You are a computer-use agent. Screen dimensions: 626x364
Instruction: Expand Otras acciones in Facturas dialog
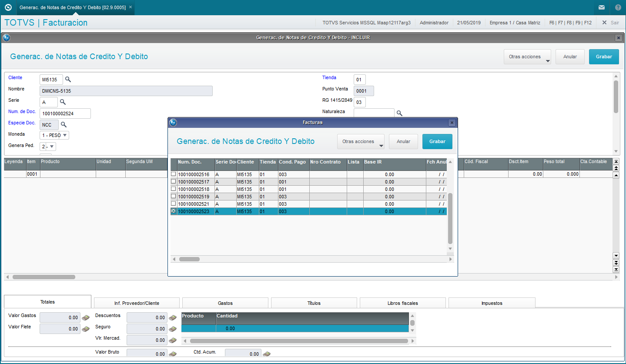361,142
